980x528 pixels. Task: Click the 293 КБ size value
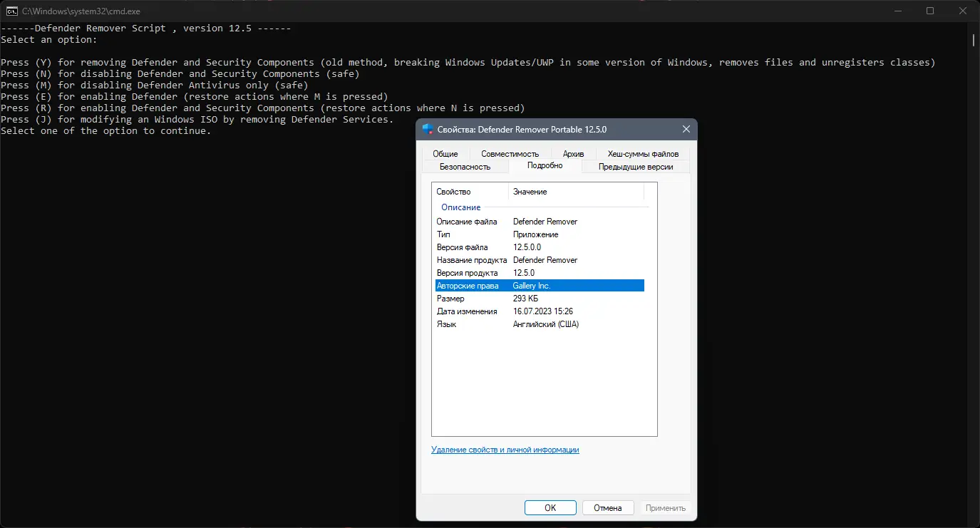(x=526, y=299)
